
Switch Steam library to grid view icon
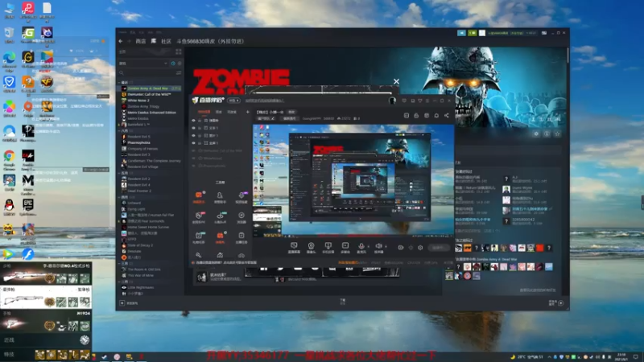178,51
